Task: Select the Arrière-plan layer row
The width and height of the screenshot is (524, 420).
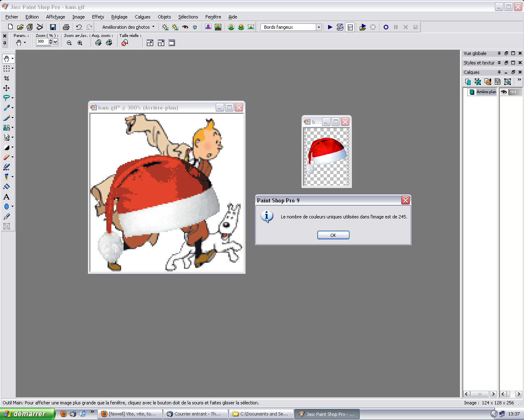Action: [x=482, y=92]
